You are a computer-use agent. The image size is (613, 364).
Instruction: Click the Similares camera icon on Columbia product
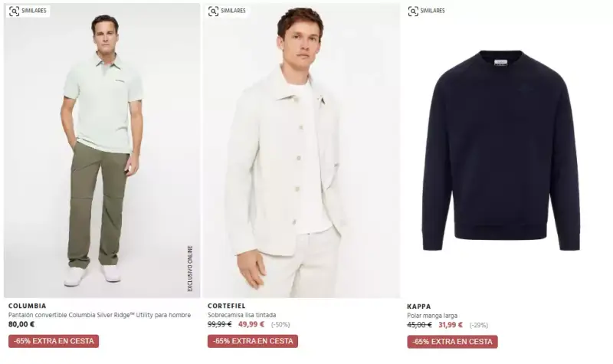click(x=14, y=11)
